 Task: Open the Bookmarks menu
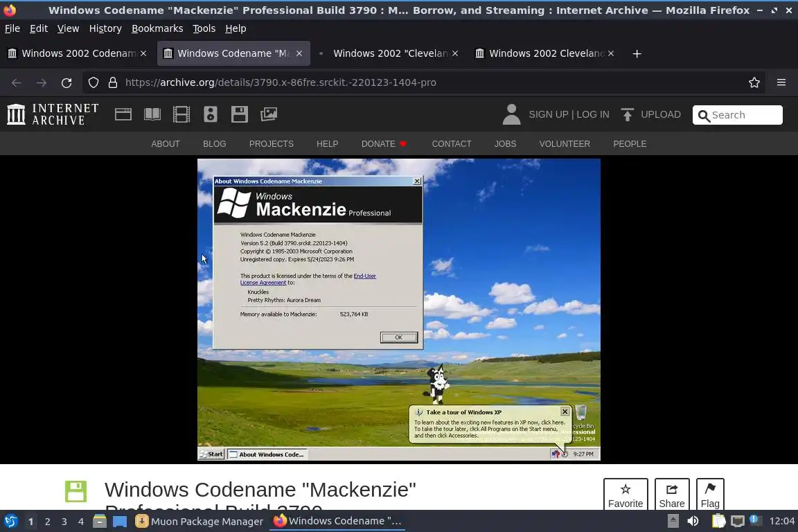click(157, 28)
